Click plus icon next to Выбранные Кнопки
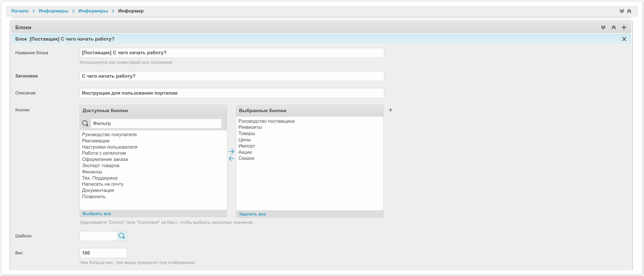This screenshot has height=276, width=644. [x=391, y=110]
